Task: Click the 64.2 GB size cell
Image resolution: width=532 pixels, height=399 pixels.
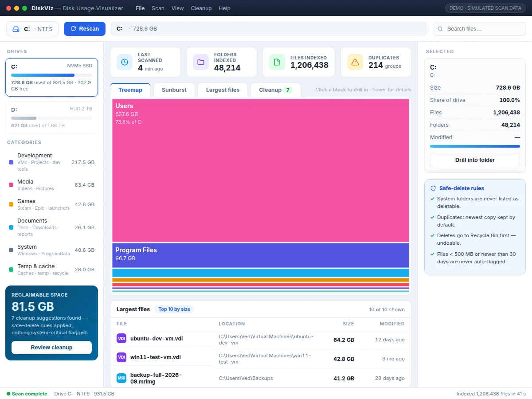Action: [344, 340]
